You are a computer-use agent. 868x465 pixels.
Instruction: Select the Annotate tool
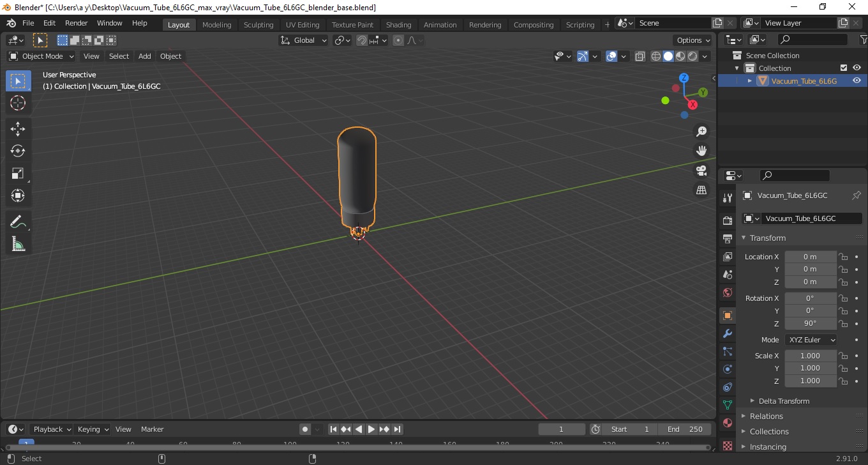pyautogui.click(x=18, y=222)
